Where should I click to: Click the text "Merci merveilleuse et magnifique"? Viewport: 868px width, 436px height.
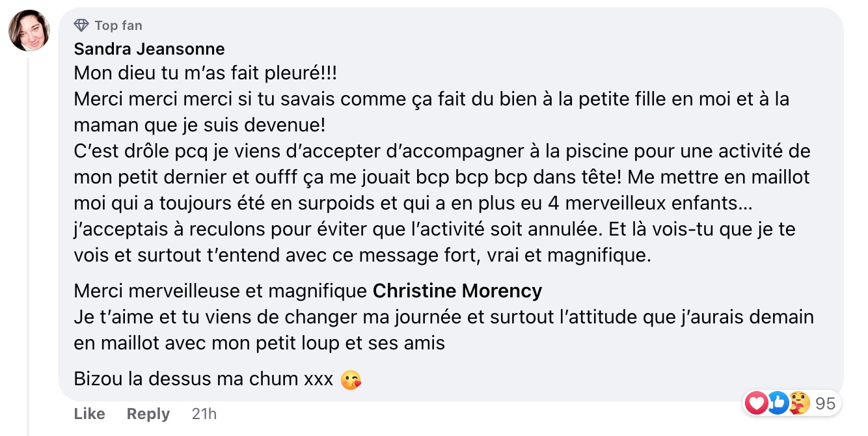click(221, 290)
